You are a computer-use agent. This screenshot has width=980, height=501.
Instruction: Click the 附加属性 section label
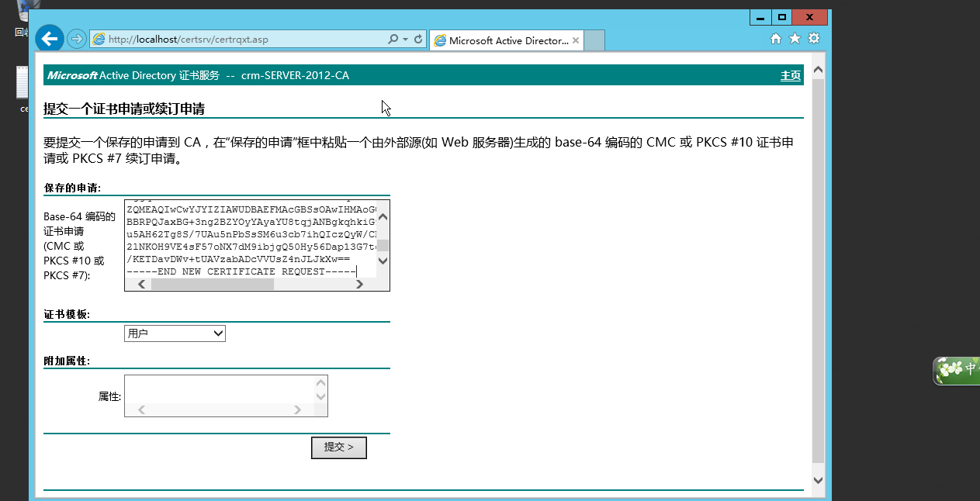(x=67, y=361)
